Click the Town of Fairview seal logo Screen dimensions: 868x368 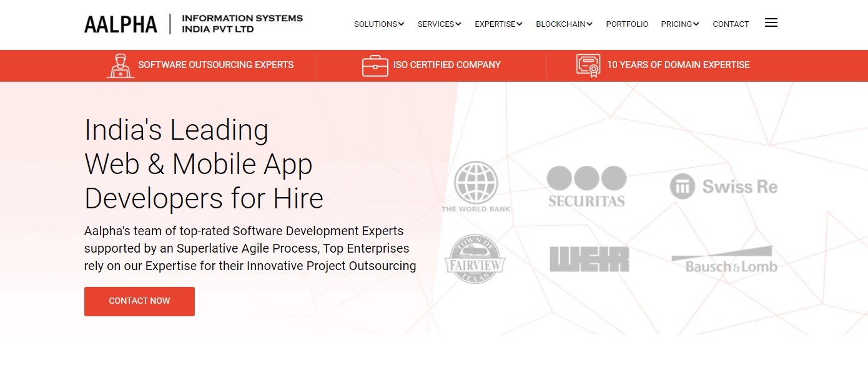point(475,259)
